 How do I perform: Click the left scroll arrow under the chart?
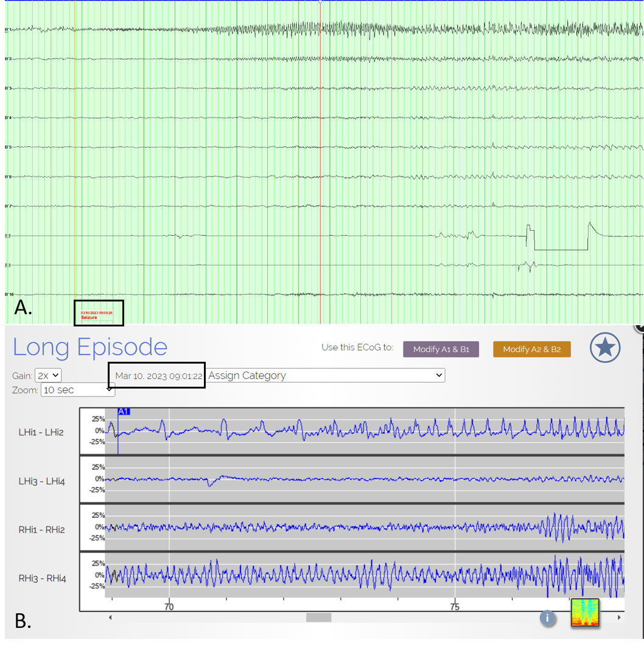(x=110, y=618)
